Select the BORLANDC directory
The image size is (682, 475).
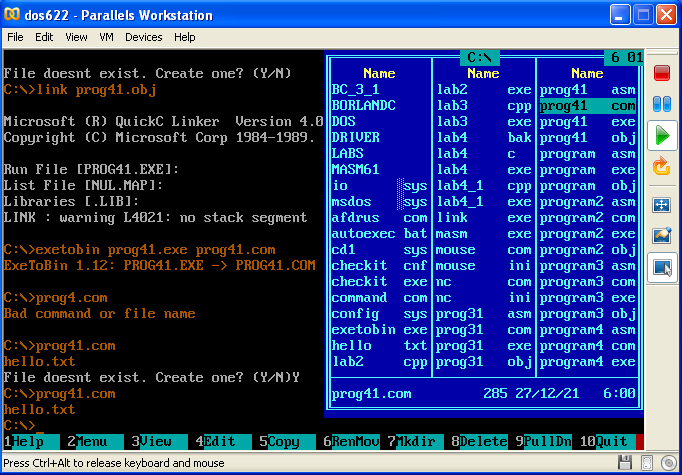pos(381,106)
